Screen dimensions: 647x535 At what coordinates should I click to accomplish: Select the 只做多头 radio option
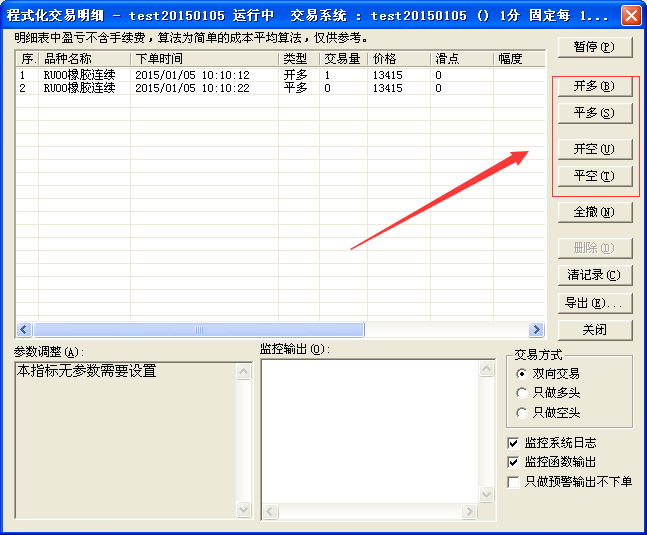click(x=548, y=393)
